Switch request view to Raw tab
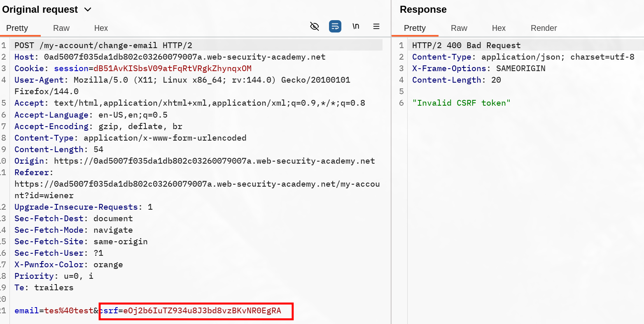644x324 pixels. tap(61, 28)
